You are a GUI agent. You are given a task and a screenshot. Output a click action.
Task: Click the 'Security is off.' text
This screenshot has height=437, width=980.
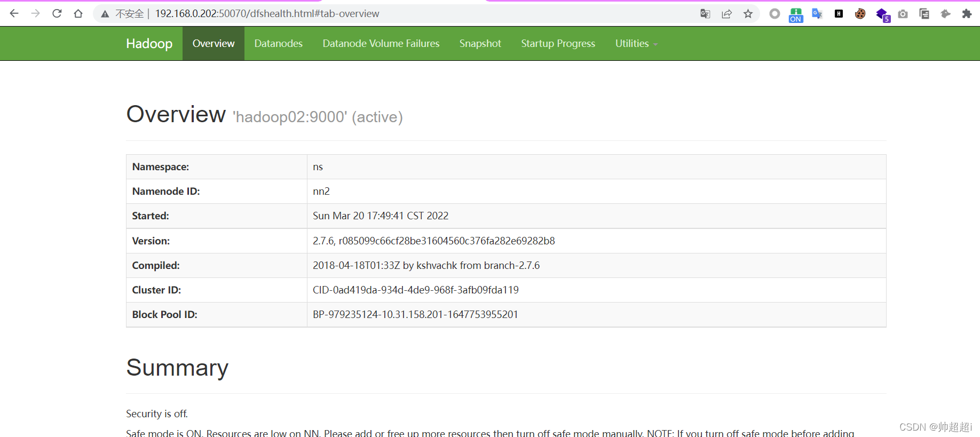157,414
